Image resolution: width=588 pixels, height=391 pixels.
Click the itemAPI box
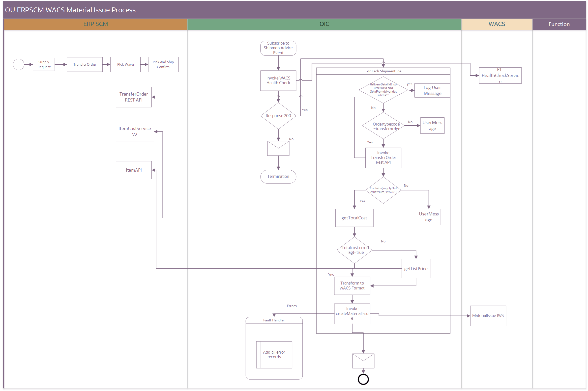(134, 170)
